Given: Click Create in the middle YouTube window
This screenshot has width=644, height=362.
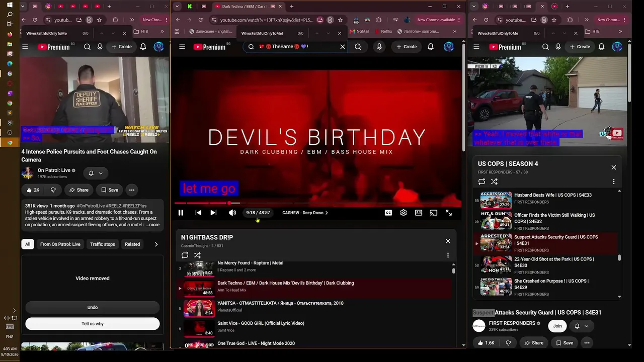Looking at the screenshot, I should (406, 47).
